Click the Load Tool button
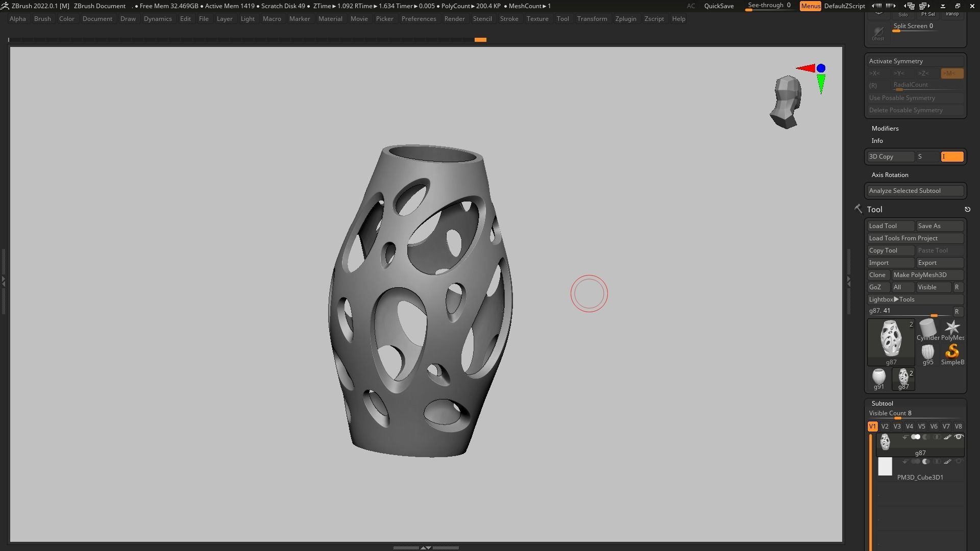 (x=891, y=226)
